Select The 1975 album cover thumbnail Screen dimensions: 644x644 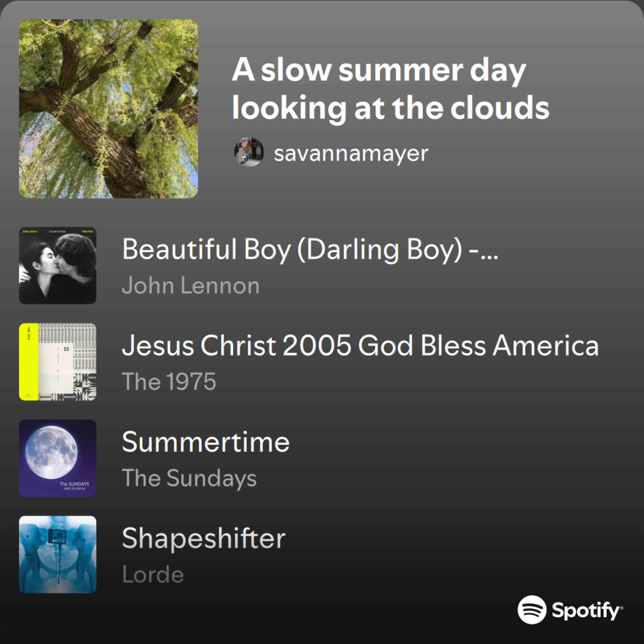[58, 362]
